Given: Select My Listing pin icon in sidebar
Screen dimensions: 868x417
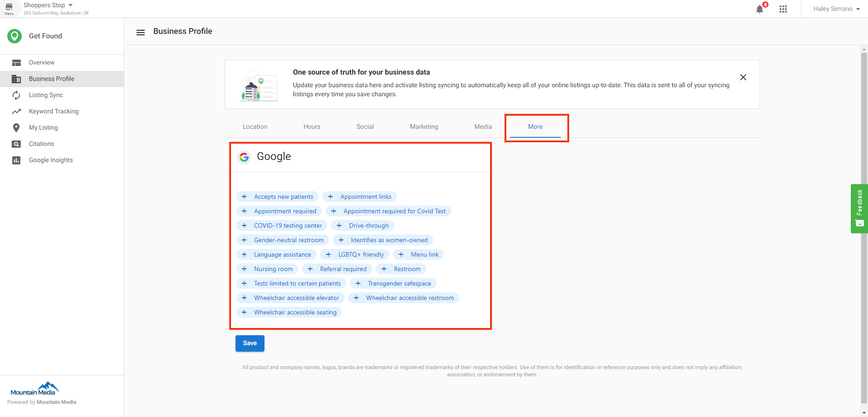Looking at the screenshot, I should [16, 127].
